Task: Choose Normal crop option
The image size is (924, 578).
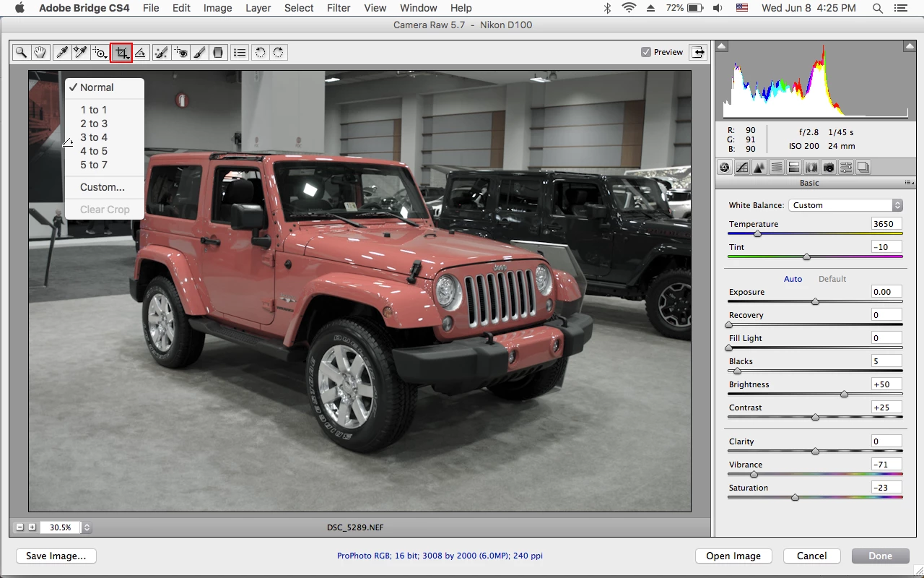Action: tap(105, 87)
